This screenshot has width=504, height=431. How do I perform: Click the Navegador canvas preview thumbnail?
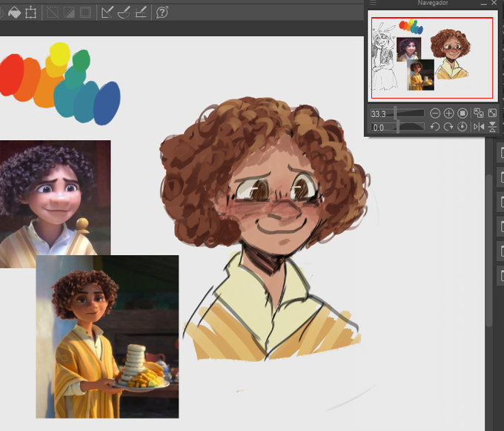click(432, 56)
